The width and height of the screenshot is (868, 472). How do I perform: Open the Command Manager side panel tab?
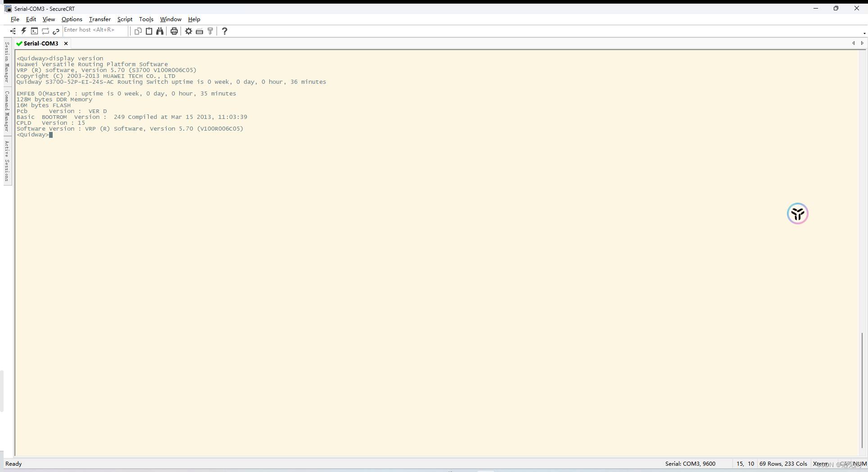point(7,111)
